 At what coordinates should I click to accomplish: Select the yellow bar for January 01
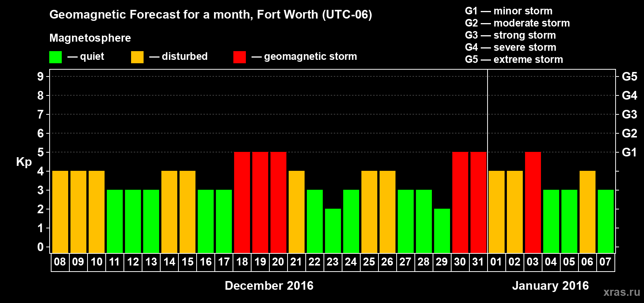tap(497, 212)
